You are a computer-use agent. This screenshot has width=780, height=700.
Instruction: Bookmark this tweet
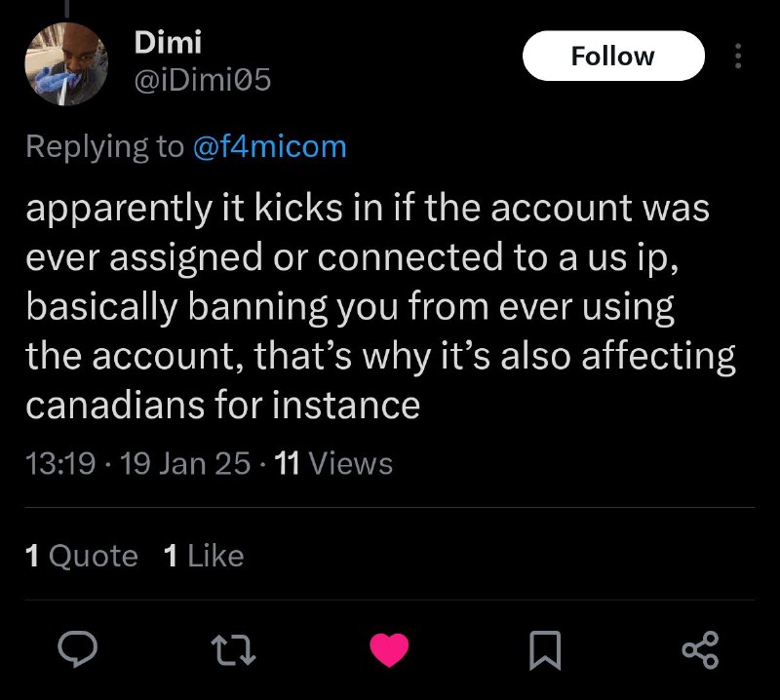(544, 650)
